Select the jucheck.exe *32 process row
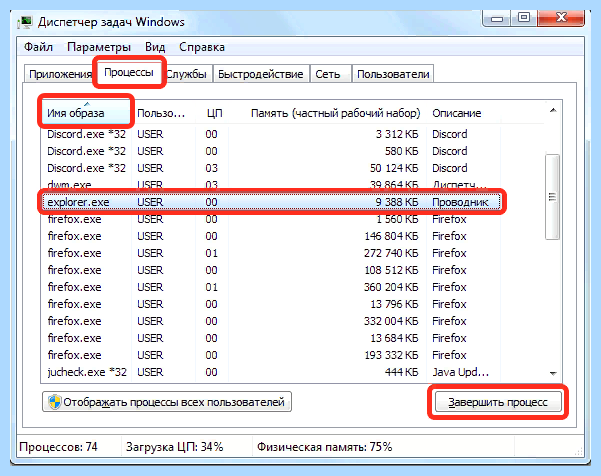The height and width of the screenshot is (476, 601). [x=271, y=372]
